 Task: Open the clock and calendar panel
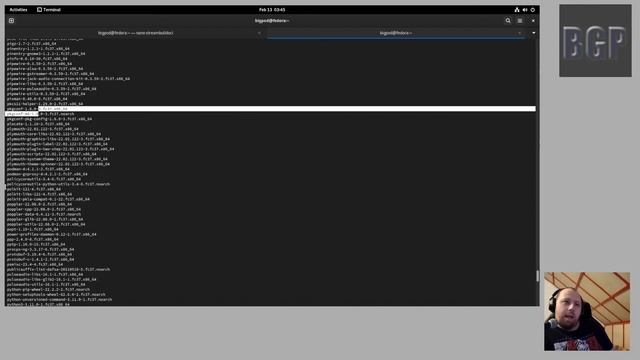coord(272,9)
